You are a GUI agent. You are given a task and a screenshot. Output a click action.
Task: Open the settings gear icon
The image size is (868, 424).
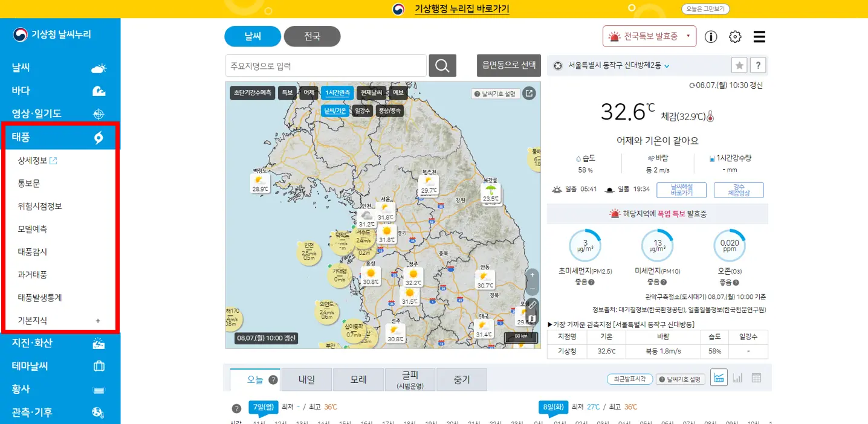point(734,36)
